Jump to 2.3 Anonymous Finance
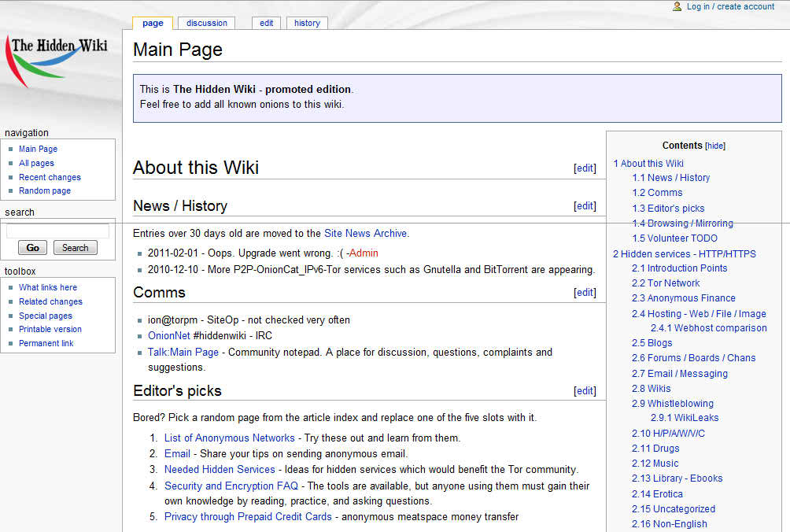This screenshot has width=790, height=532. click(684, 298)
